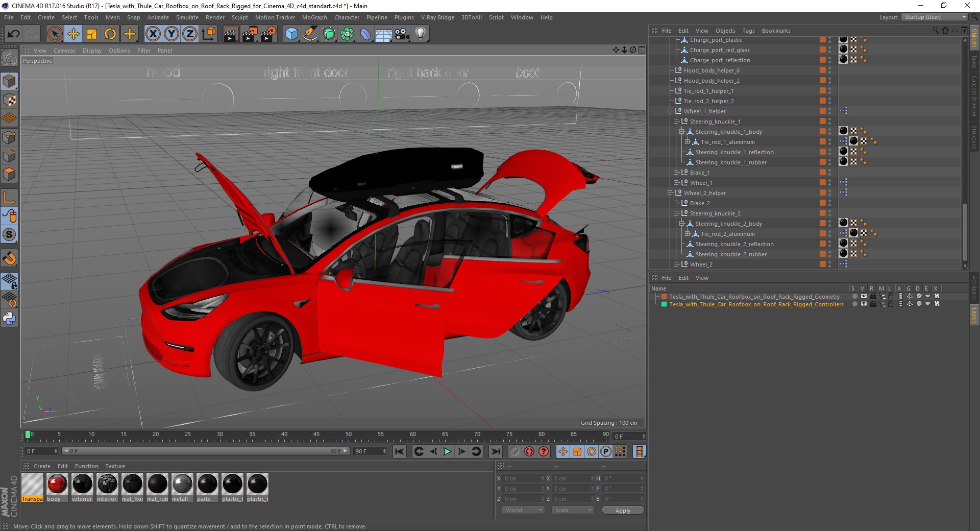
Task: Toggle visibility dots of Hood_body_helper_6
Action: [x=829, y=70]
